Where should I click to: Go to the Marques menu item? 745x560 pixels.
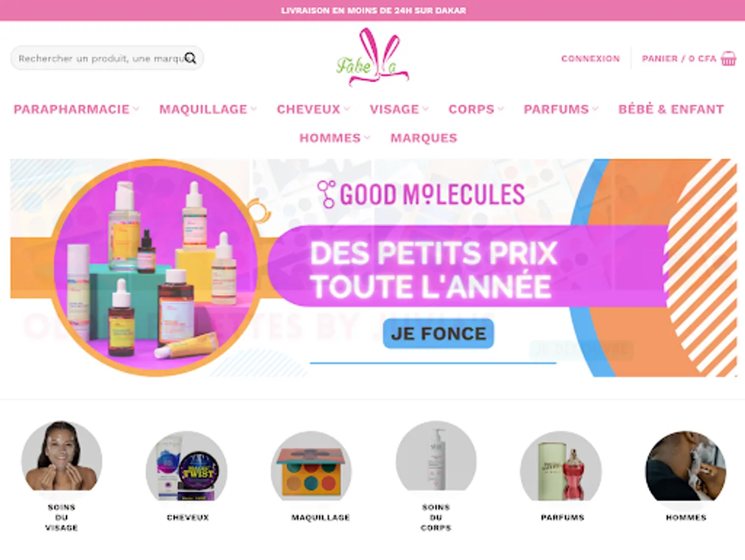[x=424, y=138]
